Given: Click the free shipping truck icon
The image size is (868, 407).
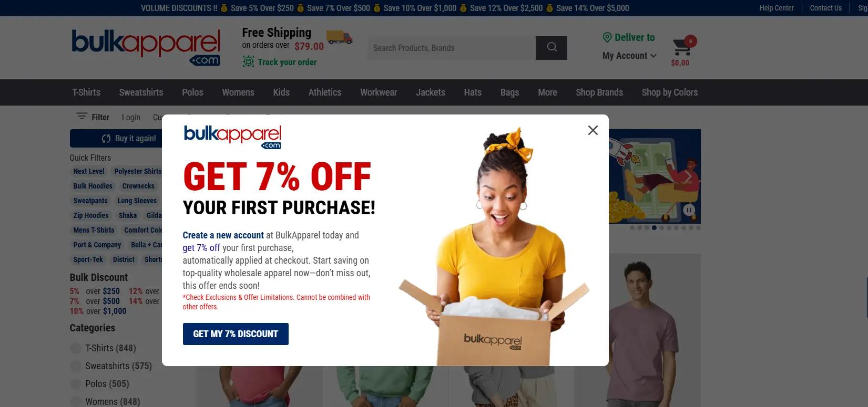Looking at the screenshot, I should 339,37.
